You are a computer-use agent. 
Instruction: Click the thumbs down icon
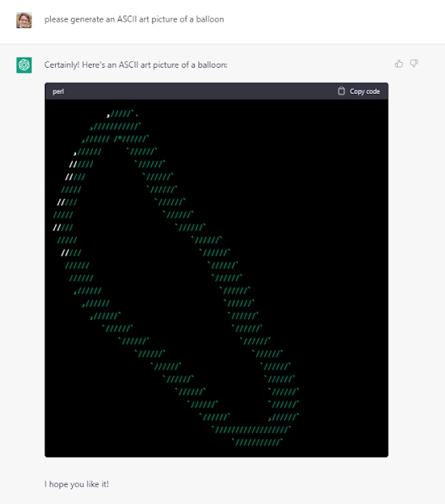pyautogui.click(x=414, y=64)
